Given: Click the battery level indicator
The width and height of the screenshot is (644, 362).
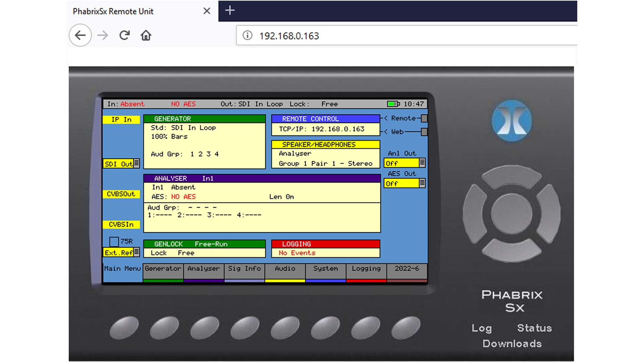Looking at the screenshot, I should point(393,104).
